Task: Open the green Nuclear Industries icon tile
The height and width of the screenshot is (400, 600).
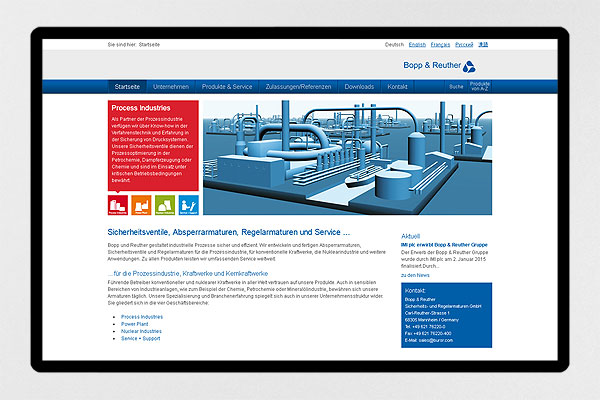Action: [162, 206]
